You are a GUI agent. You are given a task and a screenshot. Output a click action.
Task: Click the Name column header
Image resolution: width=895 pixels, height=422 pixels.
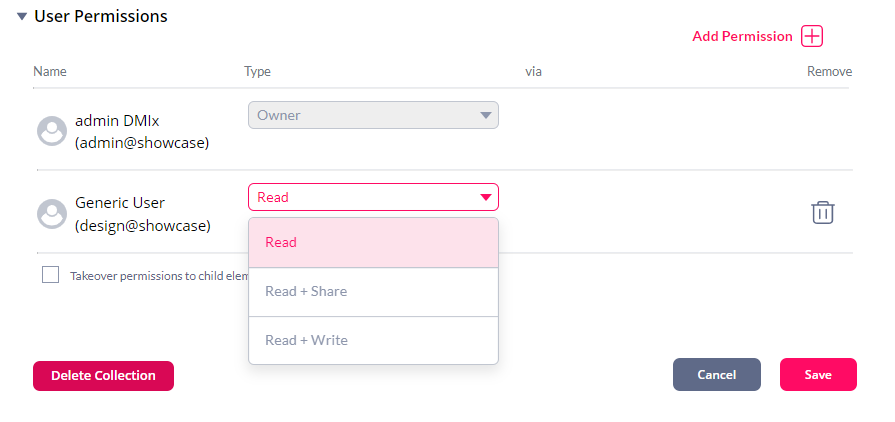click(x=50, y=71)
